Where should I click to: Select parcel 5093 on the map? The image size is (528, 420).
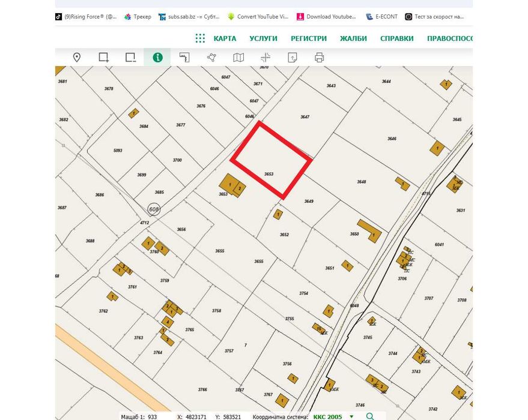coord(118,151)
